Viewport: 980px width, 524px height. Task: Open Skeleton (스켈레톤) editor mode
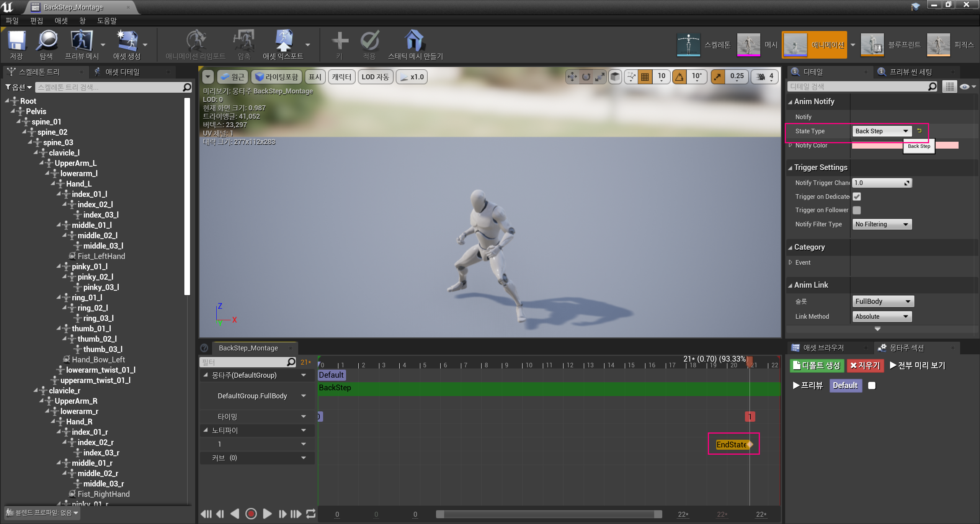click(689, 45)
